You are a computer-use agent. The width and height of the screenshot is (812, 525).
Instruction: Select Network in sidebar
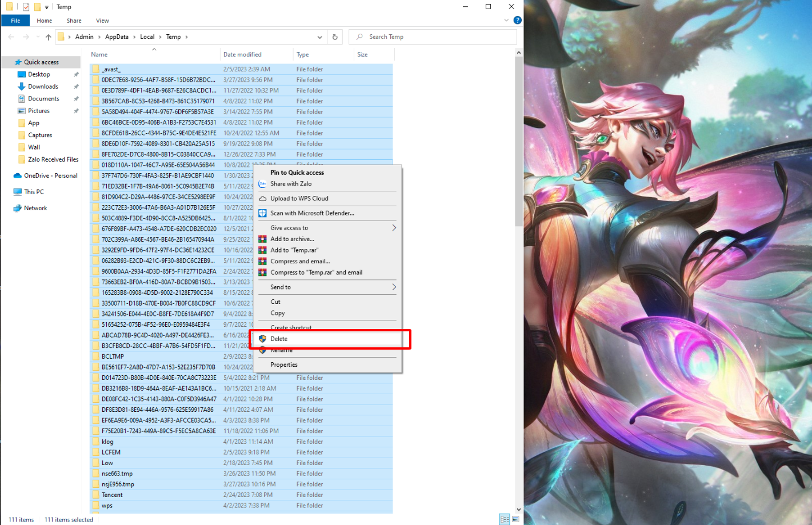[x=35, y=208]
